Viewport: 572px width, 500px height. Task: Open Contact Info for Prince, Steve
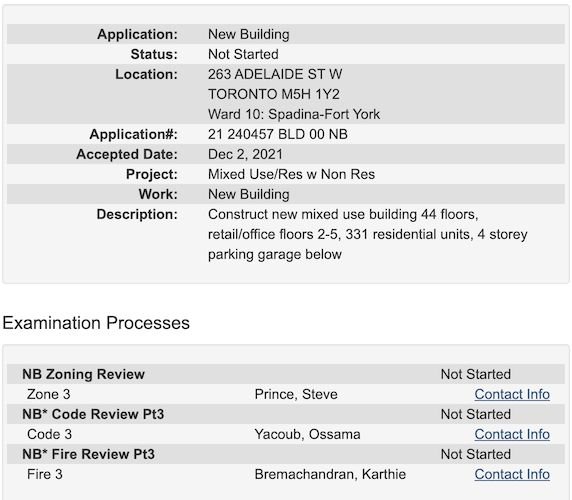pyautogui.click(x=512, y=394)
